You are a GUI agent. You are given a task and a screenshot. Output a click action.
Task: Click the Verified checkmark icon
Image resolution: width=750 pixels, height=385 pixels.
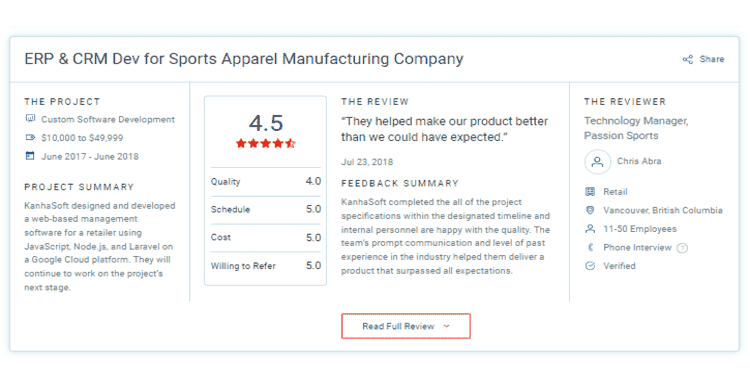coord(590,266)
